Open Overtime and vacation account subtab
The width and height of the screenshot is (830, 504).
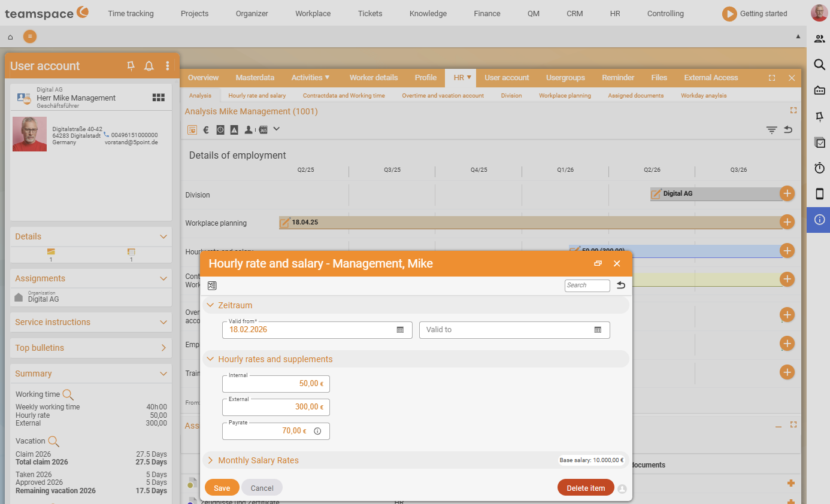coord(443,96)
